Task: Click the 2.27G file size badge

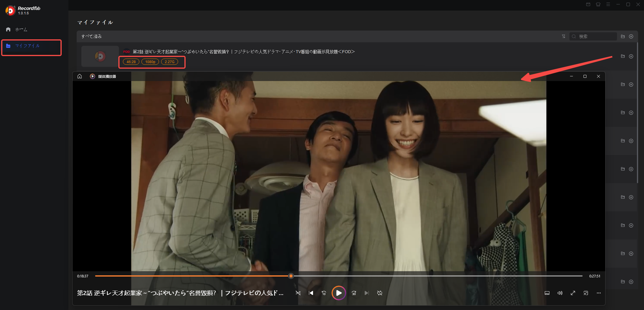Action: tap(169, 62)
